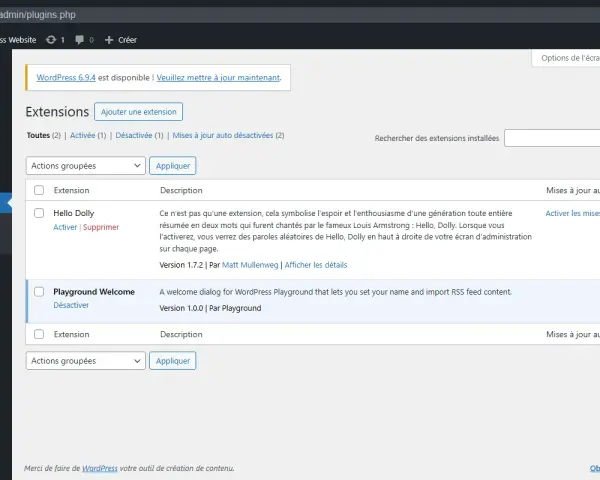Delete Hello Dolly via Supprimer link

point(101,227)
